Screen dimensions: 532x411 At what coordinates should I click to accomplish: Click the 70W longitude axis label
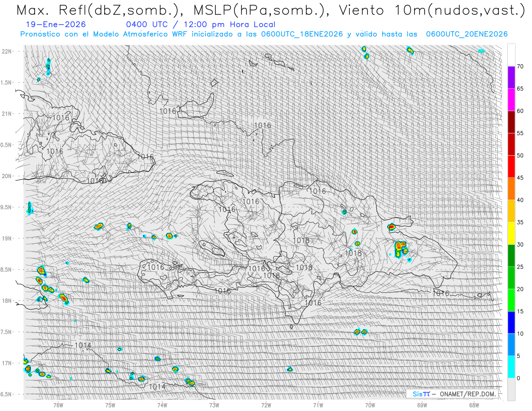pos(370,405)
